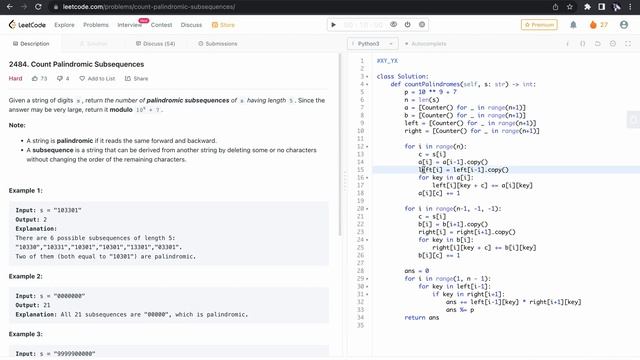Screen dimensions: 640x360
Task: Open notifications via the bell icon
Action: 573,25
